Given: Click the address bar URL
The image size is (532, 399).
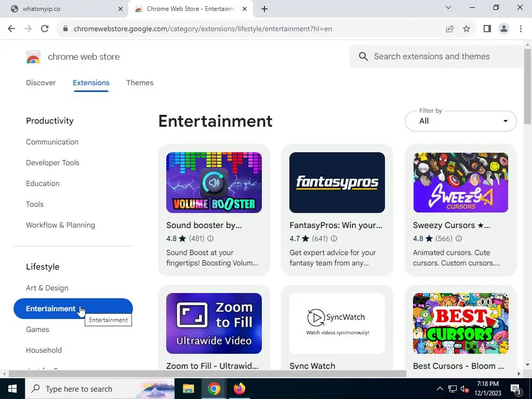Looking at the screenshot, I should coord(203,29).
